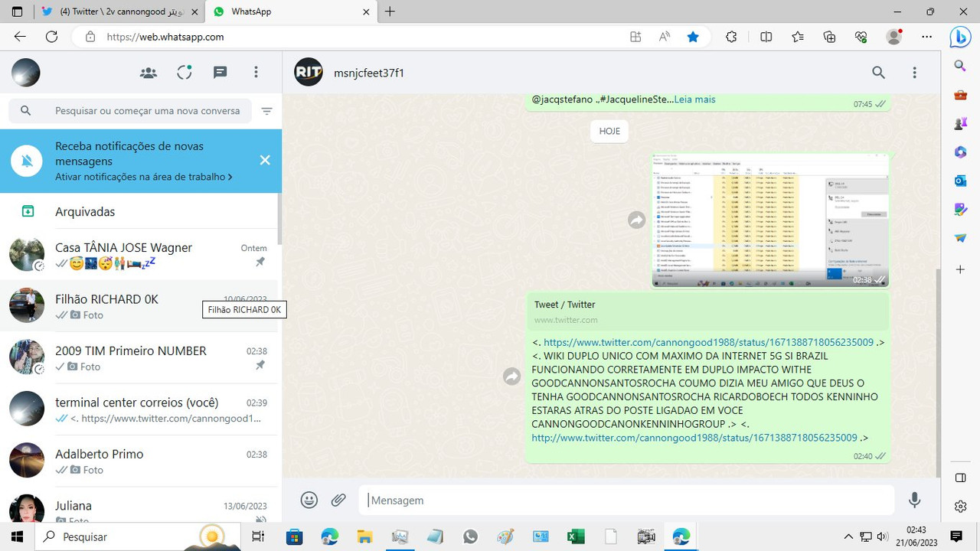Open contact info for msnjcfeet37f1

369,73
